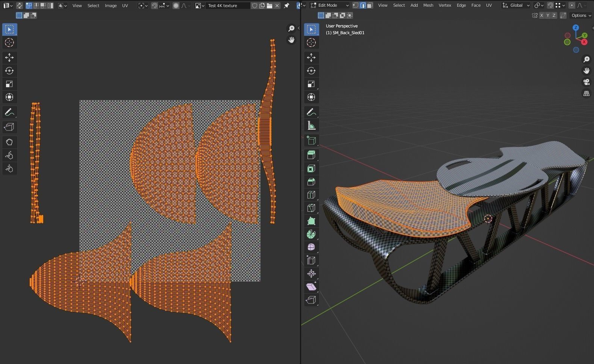Image resolution: width=594 pixels, height=364 pixels.
Task: Toggle pin image in UV editor
Action: (x=286, y=6)
